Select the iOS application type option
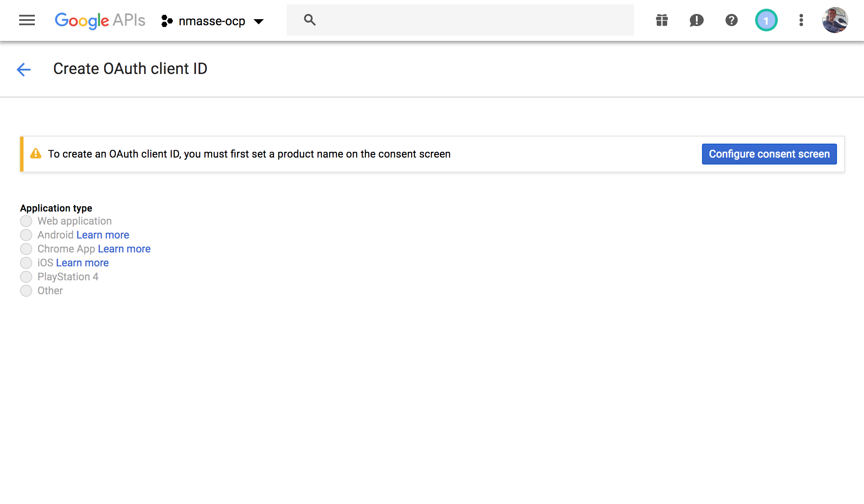Screen dimensions: 864x504 (x=26, y=262)
